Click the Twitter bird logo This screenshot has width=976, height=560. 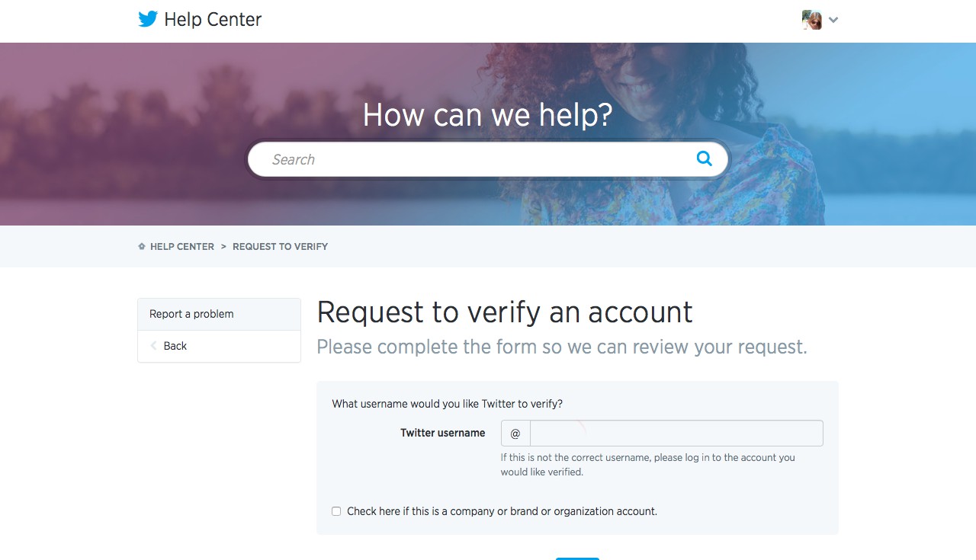tap(148, 20)
